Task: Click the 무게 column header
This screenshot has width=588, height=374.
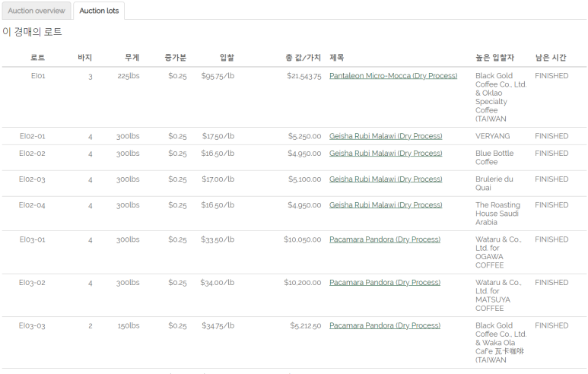Action: click(x=132, y=57)
